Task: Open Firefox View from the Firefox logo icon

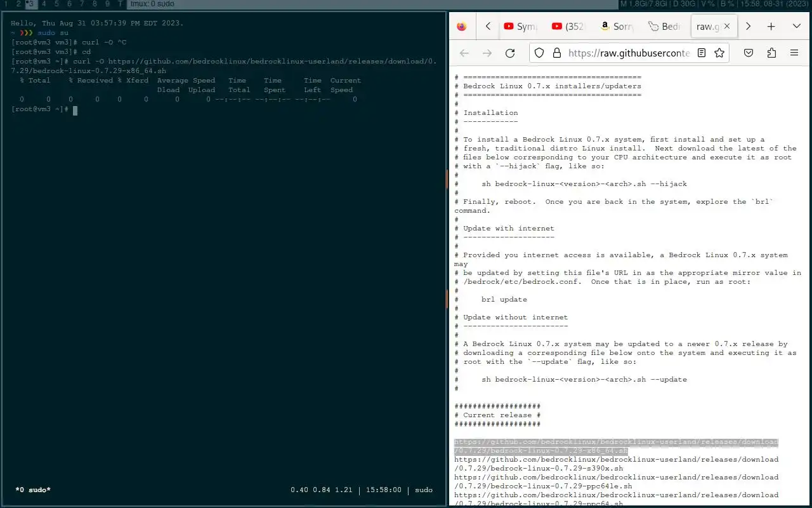Action: pos(461,26)
